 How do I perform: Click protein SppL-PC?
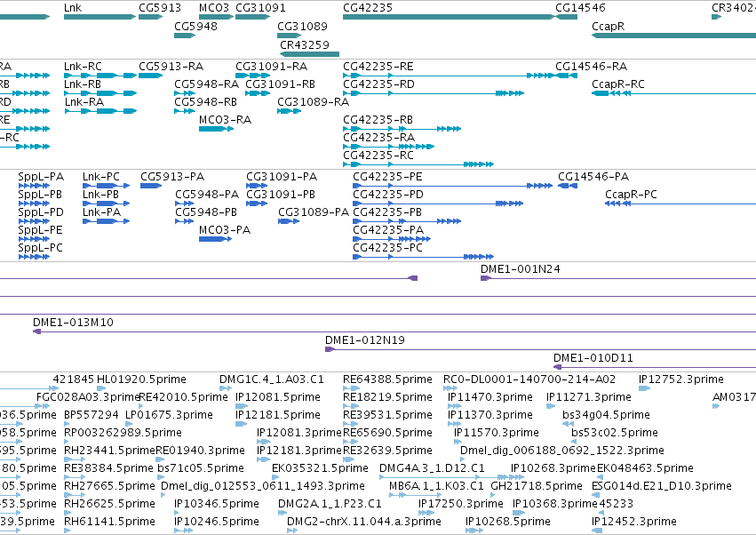(x=41, y=248)
